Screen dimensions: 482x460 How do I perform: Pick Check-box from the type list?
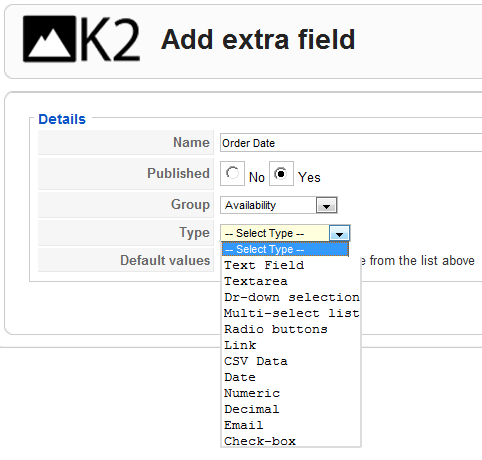pos(291,441)
